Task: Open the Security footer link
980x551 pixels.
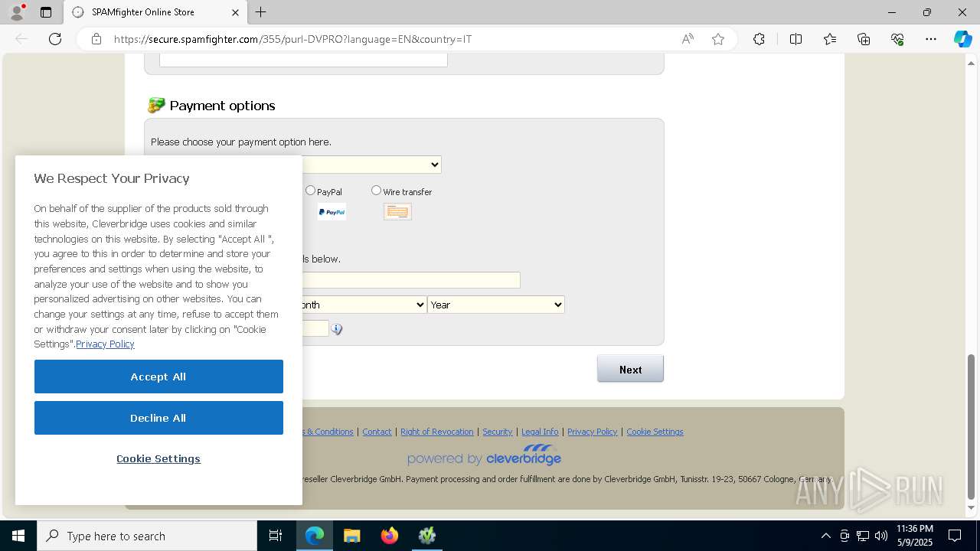Action: [x=498, y=432]
